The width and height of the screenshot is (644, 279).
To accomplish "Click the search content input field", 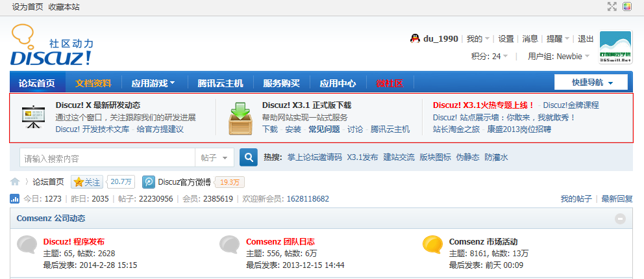I will tap(107, 157).
